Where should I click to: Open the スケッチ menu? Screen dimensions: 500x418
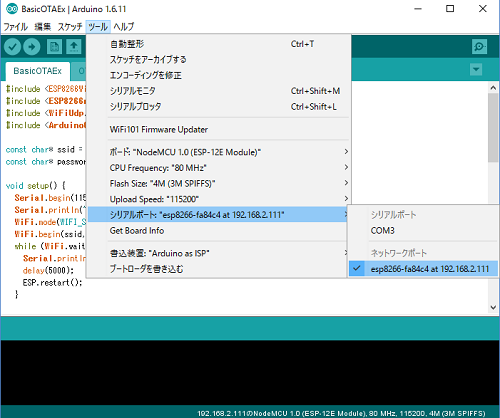tap(70, 27)
